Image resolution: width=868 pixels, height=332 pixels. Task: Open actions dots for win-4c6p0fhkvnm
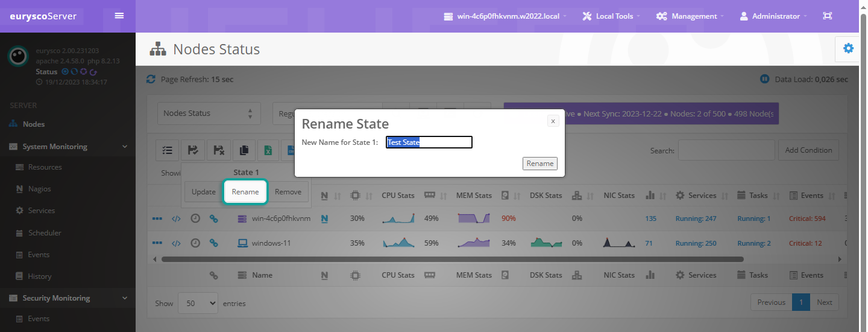[157, 218]
